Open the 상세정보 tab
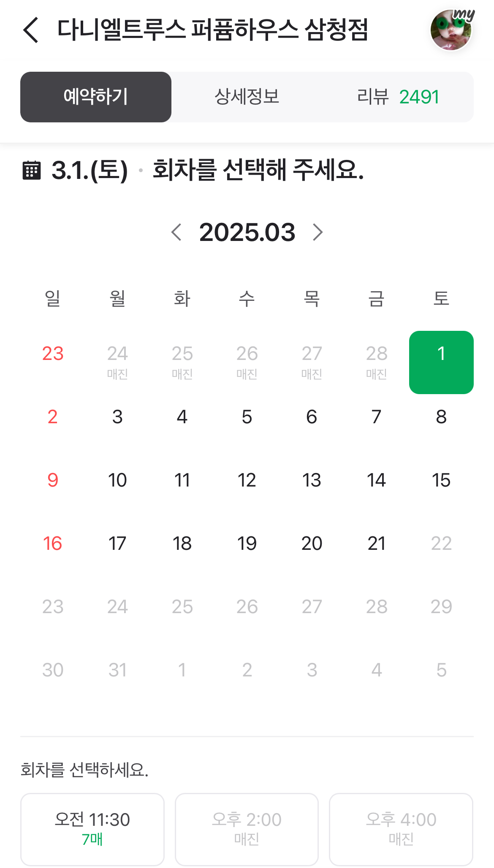494x868 pixels. (247, 97)
